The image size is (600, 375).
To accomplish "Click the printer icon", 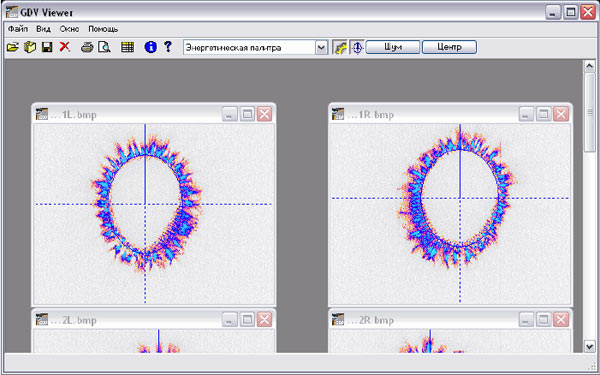I will pos(87,47).
